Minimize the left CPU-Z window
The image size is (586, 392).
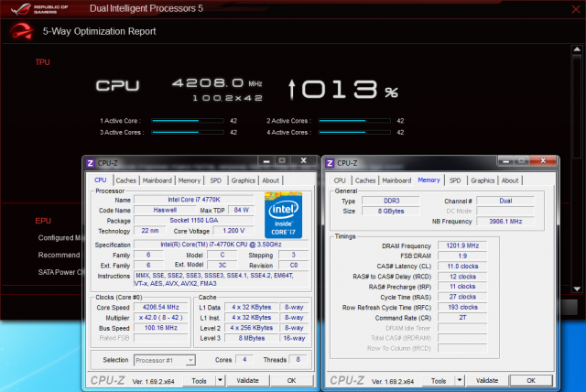point(266,161)
